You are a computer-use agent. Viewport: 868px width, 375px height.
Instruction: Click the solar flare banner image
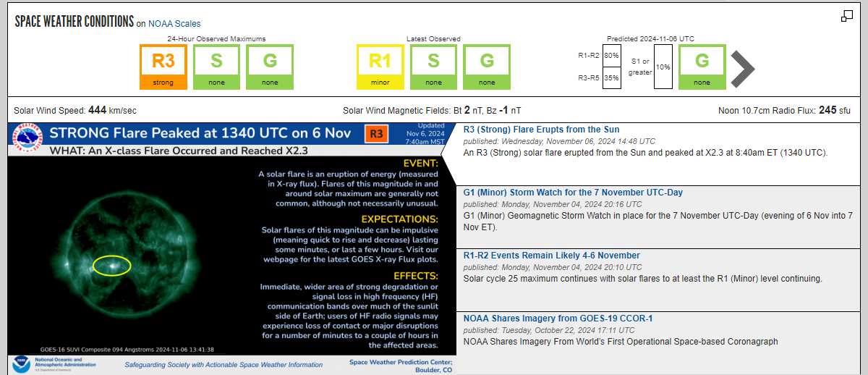[x=232, y=248]
